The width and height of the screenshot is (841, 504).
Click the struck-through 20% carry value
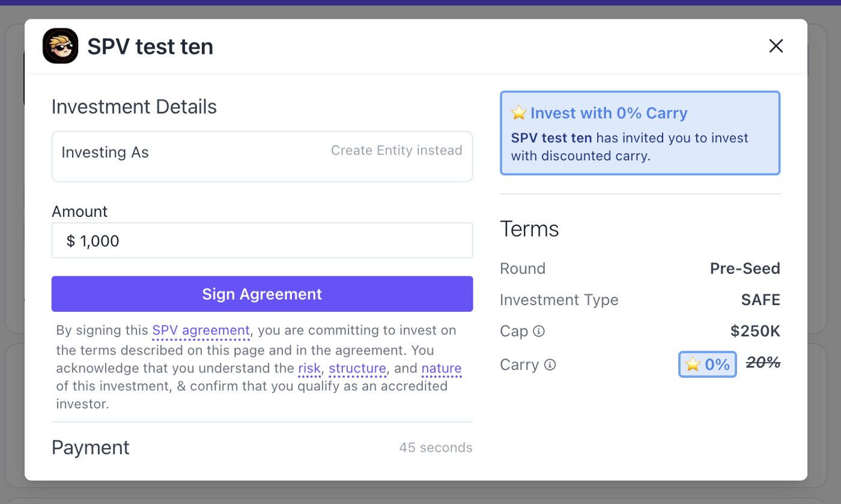point(763,362)
